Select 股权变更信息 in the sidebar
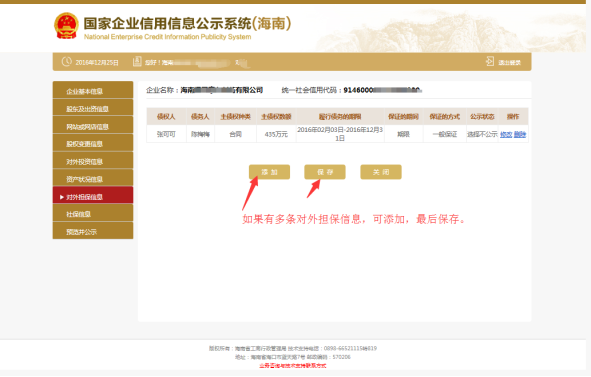 (x=93, y=144)
